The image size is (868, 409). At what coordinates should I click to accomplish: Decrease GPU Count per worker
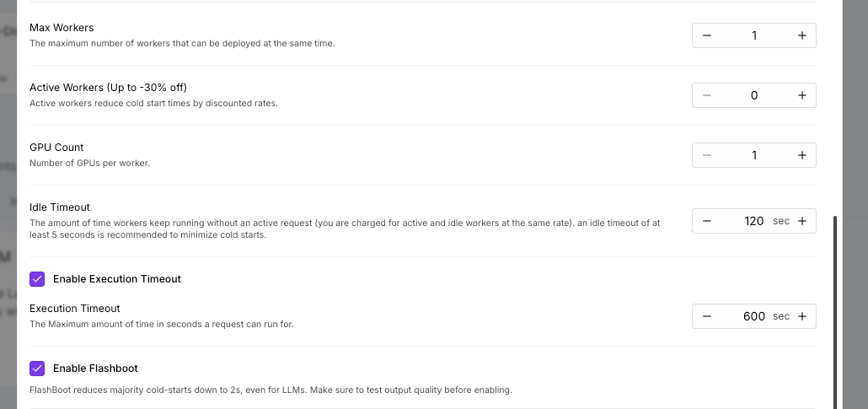(707, 155)
